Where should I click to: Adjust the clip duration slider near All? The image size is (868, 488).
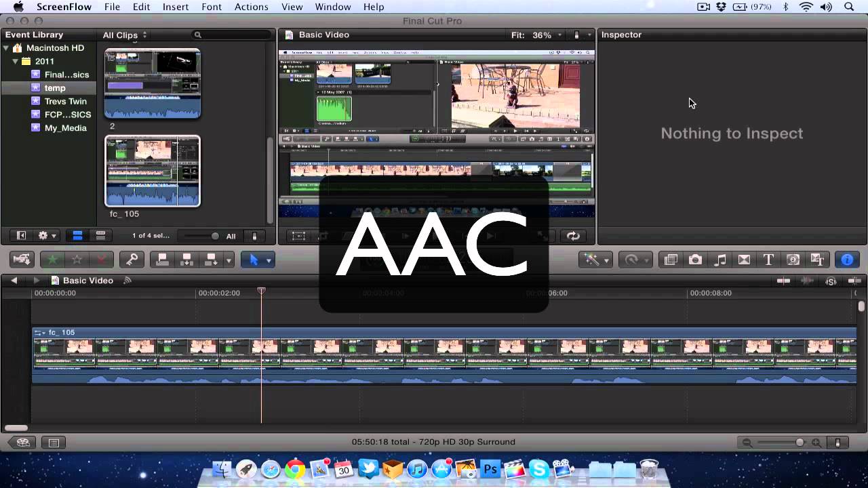coord(201,236)
